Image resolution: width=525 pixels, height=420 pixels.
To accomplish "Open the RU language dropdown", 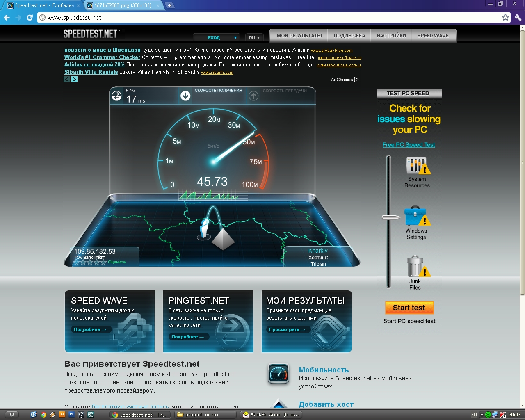I will point(254,37).
